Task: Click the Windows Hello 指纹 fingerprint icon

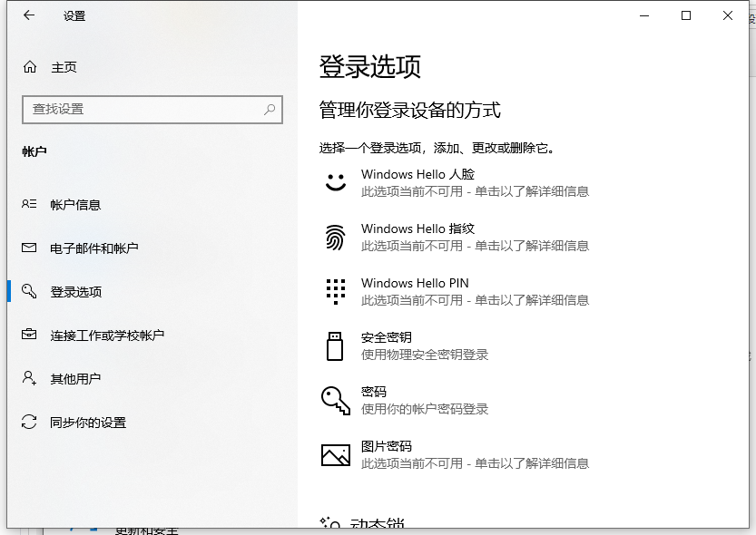Action: [335, 237]
